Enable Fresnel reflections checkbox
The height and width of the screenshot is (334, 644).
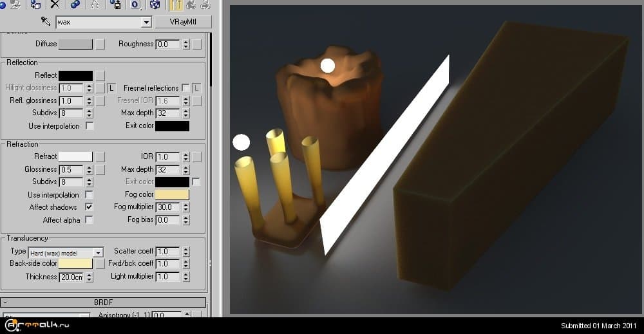point(185,88)
